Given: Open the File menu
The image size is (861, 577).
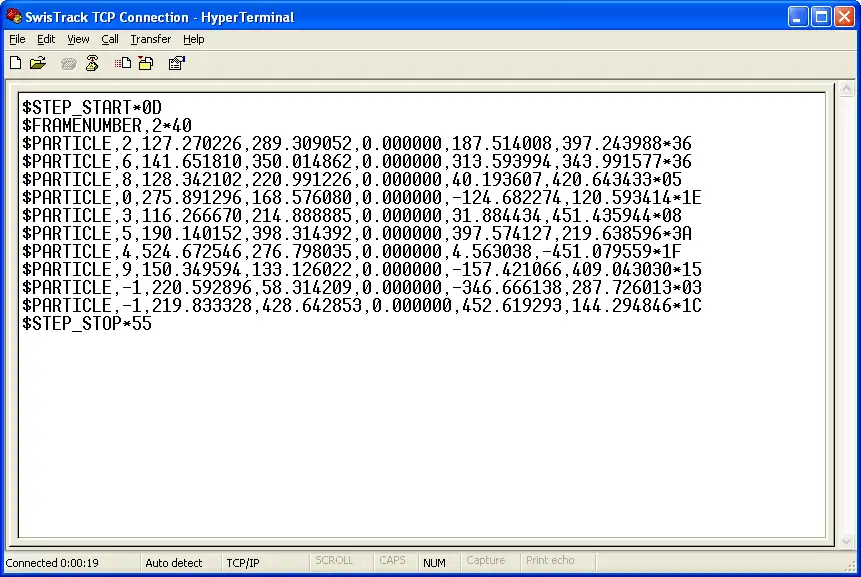Looking at the screenshot, I should click(17, 39).
